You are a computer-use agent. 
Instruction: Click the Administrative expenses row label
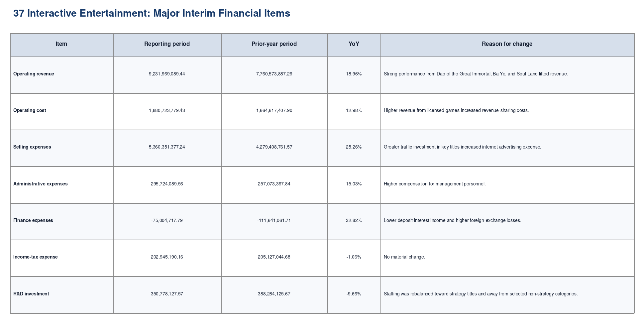coord(41,184)
